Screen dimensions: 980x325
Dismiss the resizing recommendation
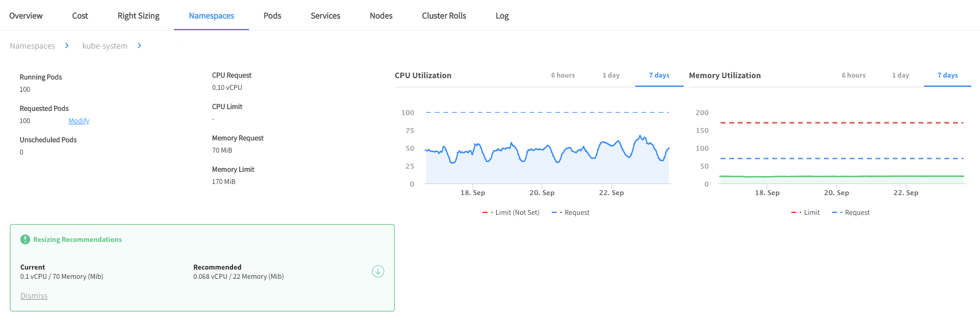coord(34,296)
